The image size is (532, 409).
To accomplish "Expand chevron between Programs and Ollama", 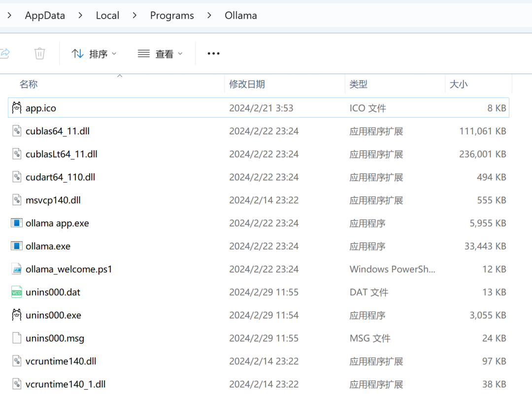I will 209,15.
